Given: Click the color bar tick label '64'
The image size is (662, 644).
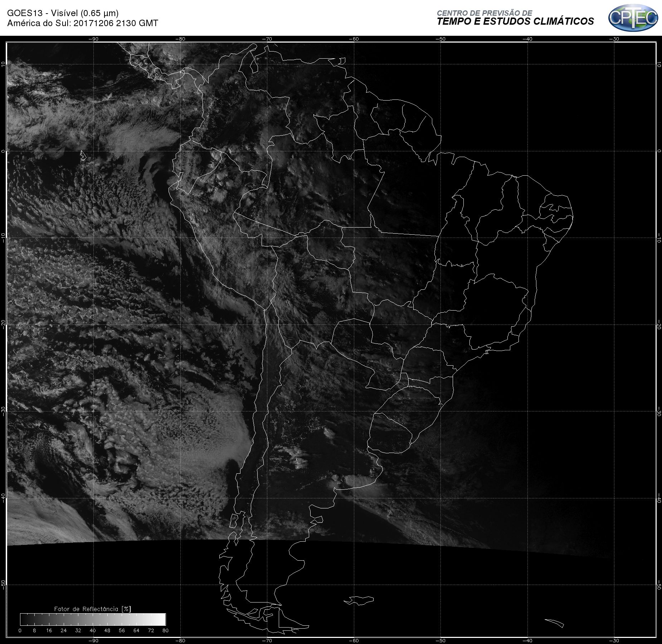Looking at the screenshot, I should coord(136,630).
